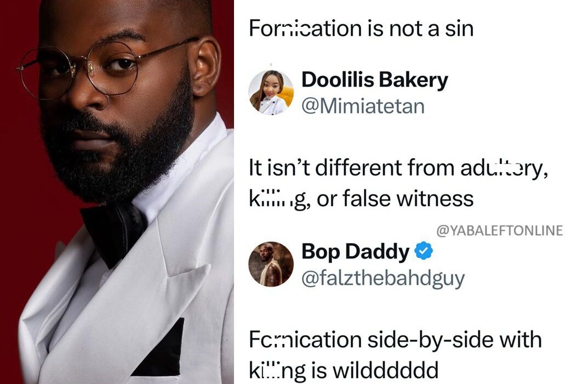This screenshot has height=384, width=588.
Task: Click the Bop Daddy display name
Action: [x=355, y=251]
